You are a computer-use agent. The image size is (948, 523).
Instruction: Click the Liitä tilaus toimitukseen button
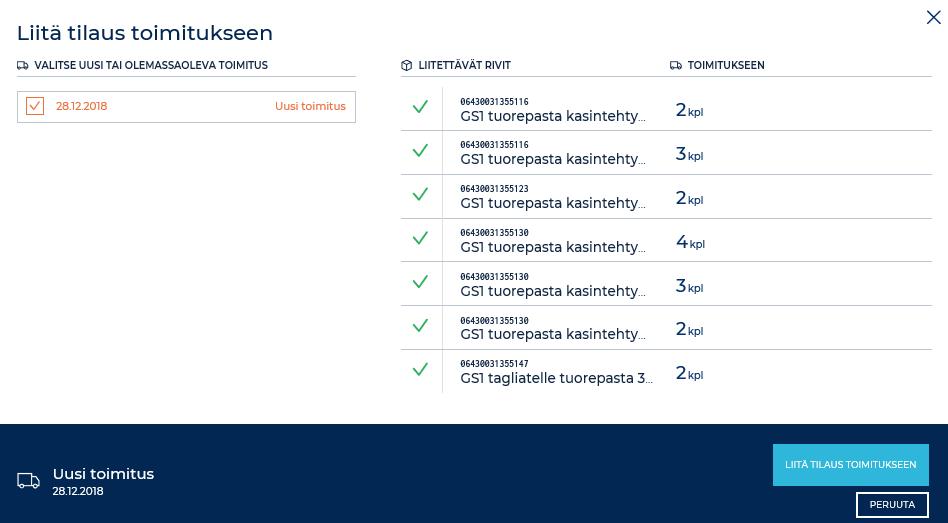coord(851,465)
